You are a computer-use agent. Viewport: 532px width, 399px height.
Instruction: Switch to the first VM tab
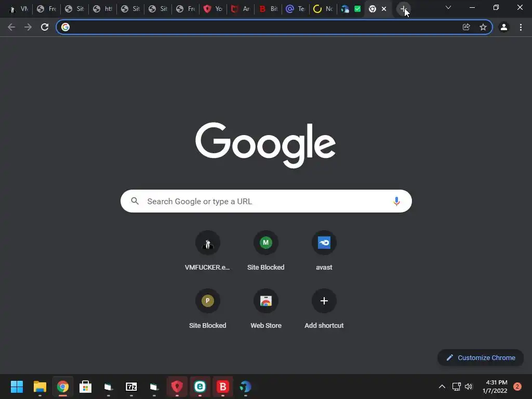pos(18,9)
